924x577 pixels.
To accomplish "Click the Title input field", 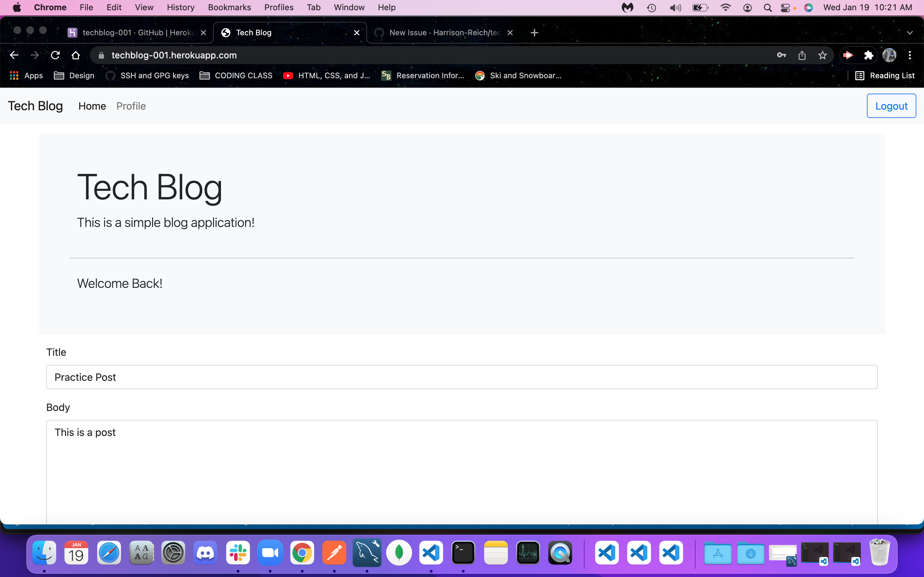I will 462,377.
